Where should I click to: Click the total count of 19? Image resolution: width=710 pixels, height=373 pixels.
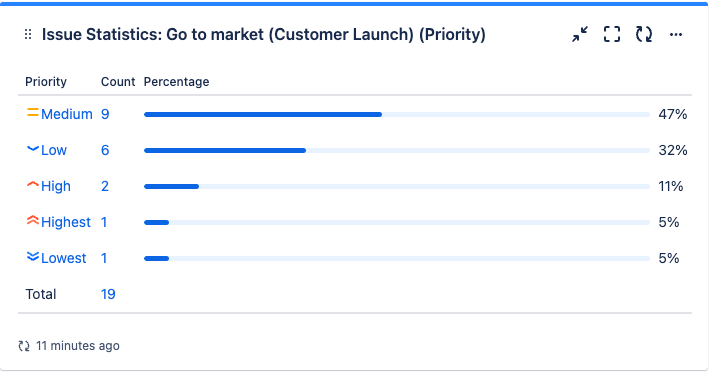[x=108, y=294]
